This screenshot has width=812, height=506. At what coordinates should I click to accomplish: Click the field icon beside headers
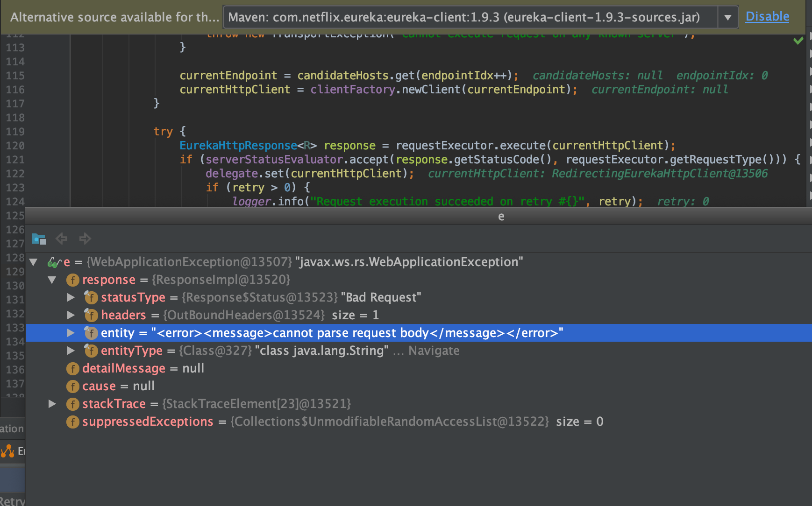tap(91, 315)
